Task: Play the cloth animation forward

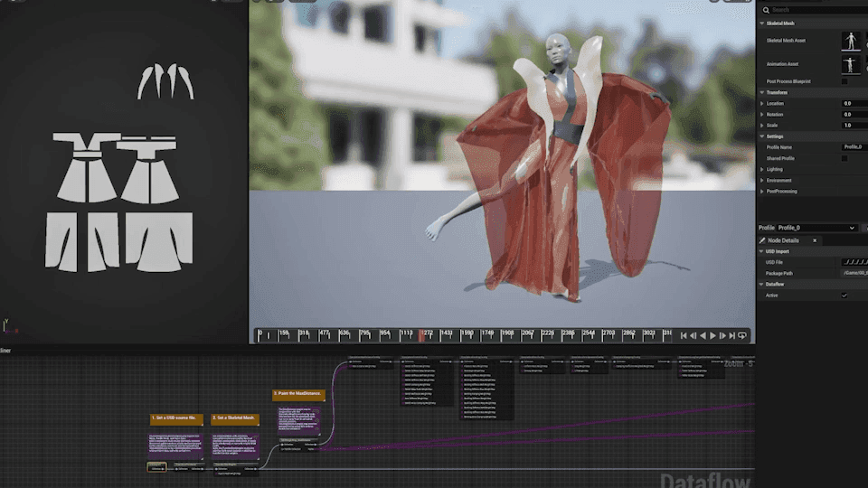Action: pos(713,336)
